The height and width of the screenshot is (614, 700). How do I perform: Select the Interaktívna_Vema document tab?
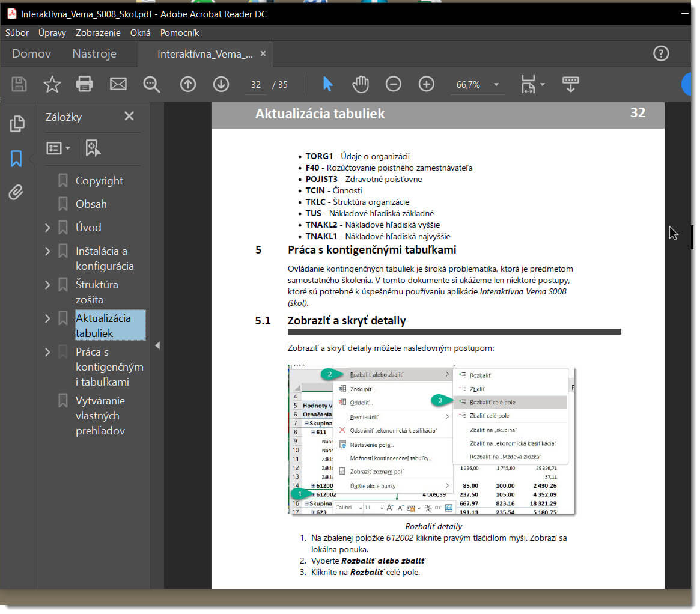[205, 54]
